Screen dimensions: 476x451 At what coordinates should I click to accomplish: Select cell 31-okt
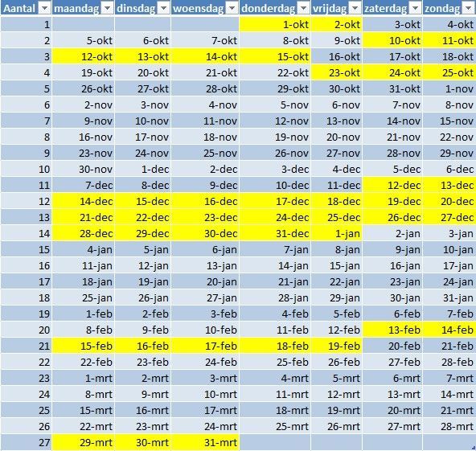click(x=392, y=88)
